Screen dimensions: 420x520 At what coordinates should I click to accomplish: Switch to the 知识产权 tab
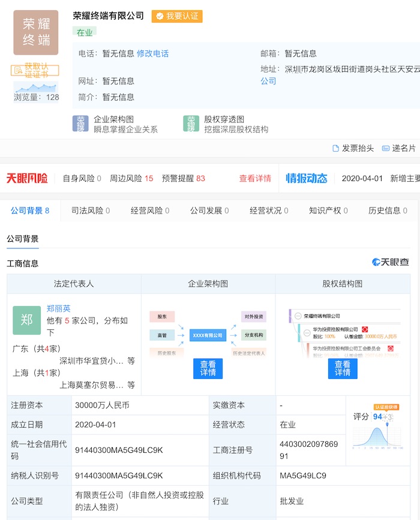[x=328, y=211]
